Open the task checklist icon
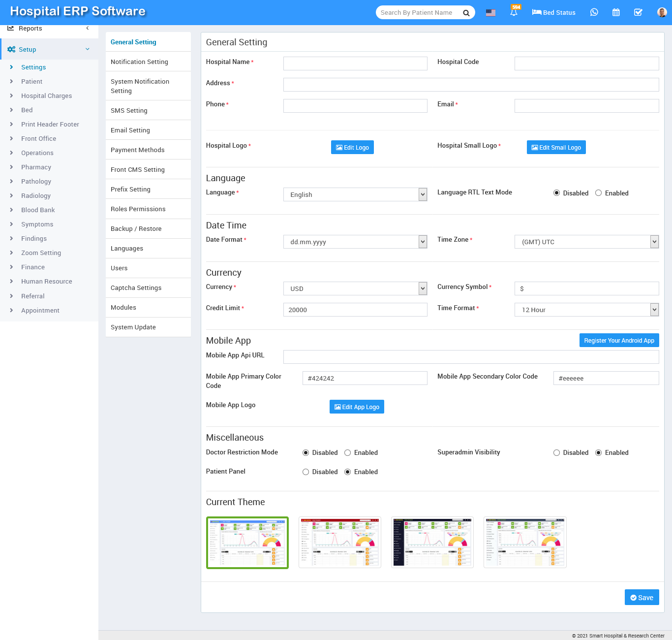672x640 pixels. point(638,13)
